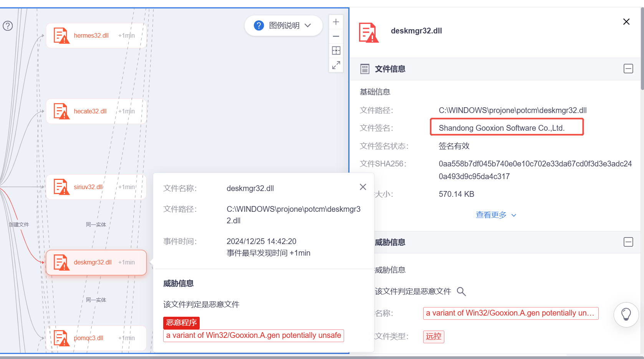Select the deskmgr32.dll node in the graph
Viewport: 644px width, 359px height.
[x=96, y=262]
